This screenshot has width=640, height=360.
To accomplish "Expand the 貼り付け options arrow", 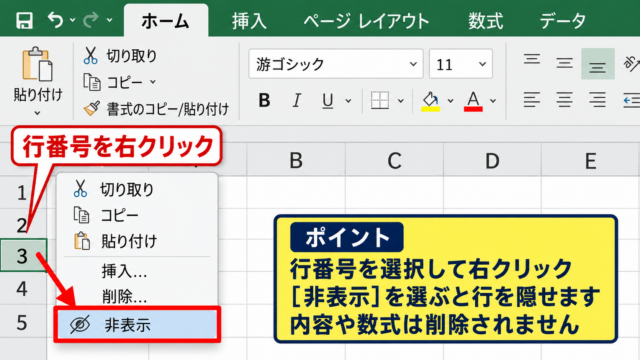I will coord(37,113).
